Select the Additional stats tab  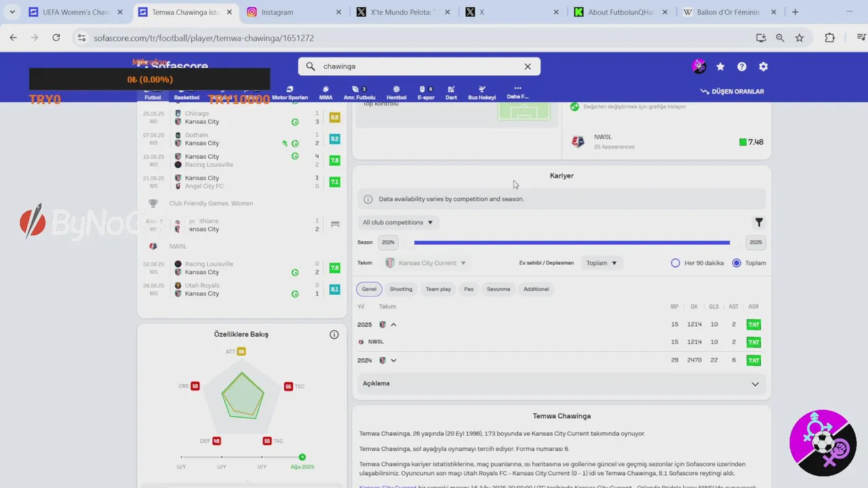tap(536, 289)
